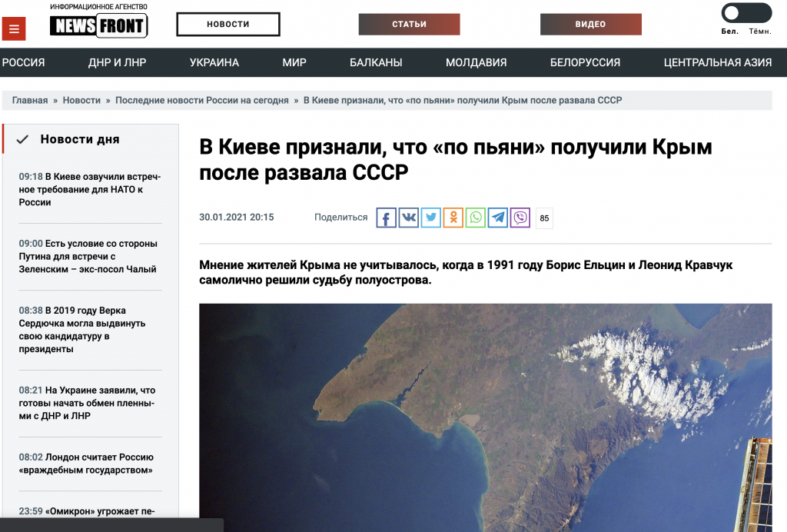
Task: Open 08:38 news about Верка Сердючка
Action: (x=83, y=330)
